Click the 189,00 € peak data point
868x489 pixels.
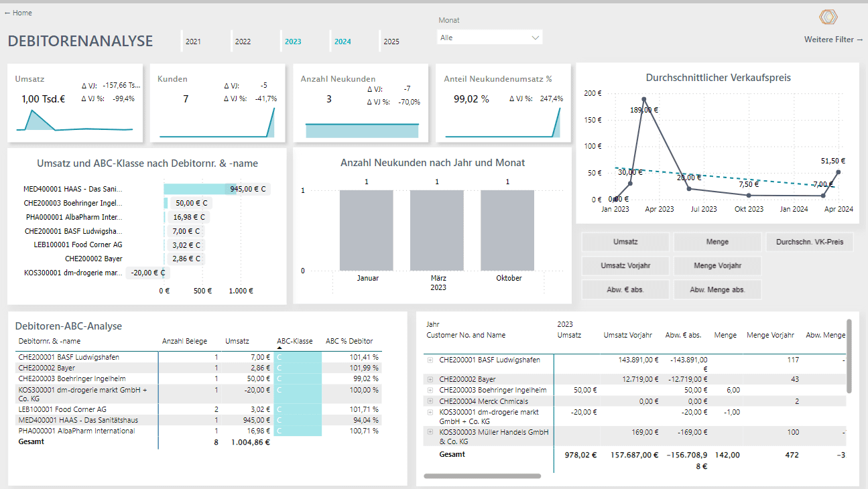click(x=644, y=99)
